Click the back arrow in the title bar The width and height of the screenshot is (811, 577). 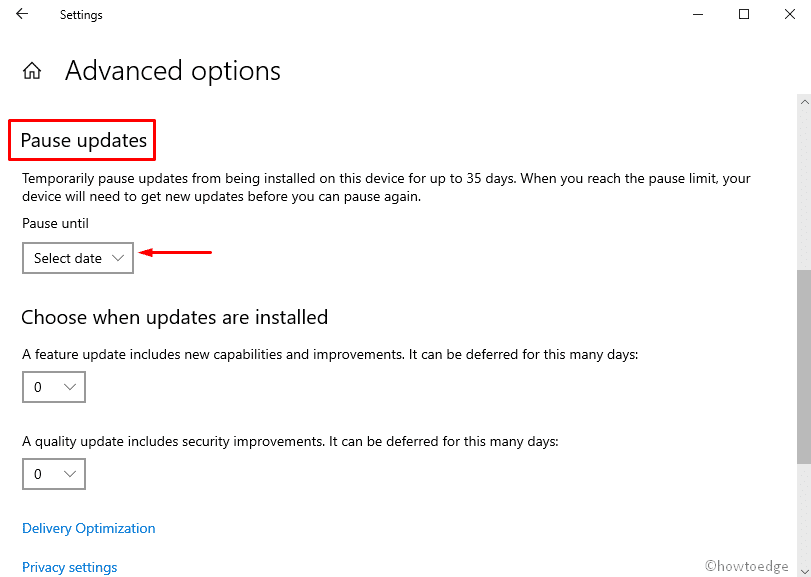[22, 15]
